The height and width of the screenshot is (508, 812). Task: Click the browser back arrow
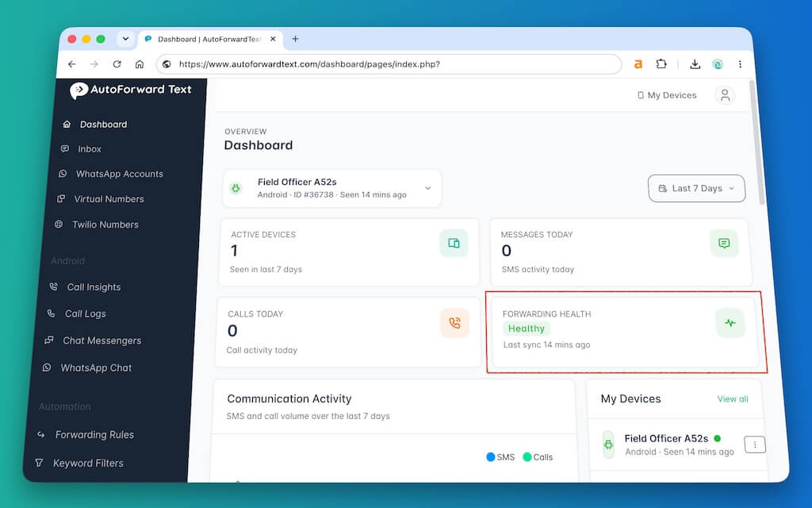(x=72, y=64)
